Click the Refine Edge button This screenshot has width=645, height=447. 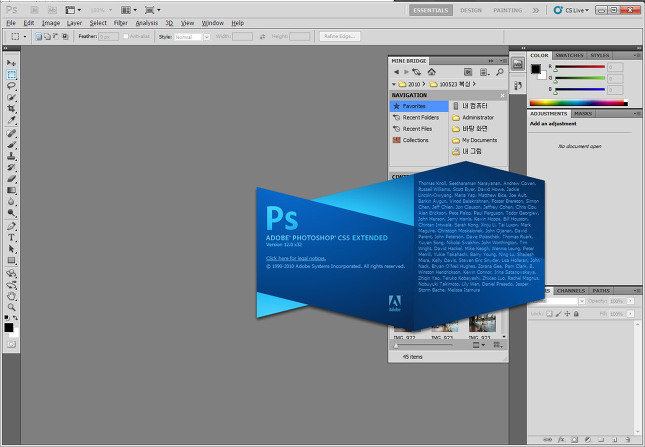point(340,37)
